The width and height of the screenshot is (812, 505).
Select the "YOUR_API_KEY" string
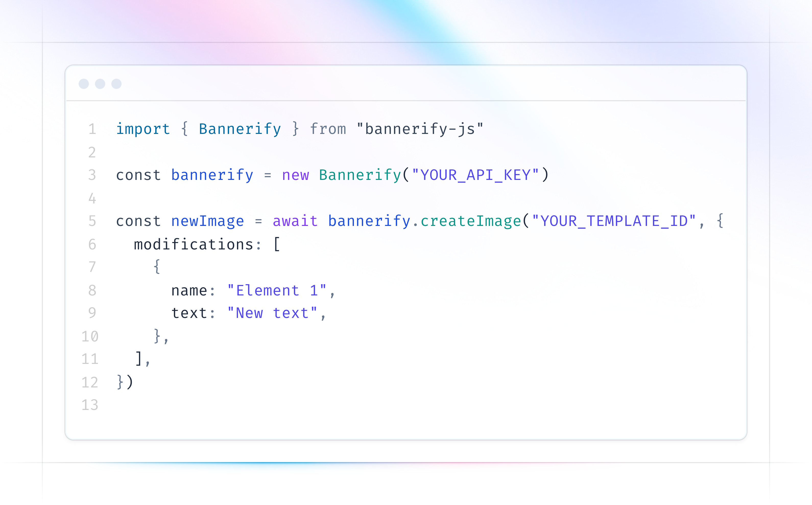475,175
